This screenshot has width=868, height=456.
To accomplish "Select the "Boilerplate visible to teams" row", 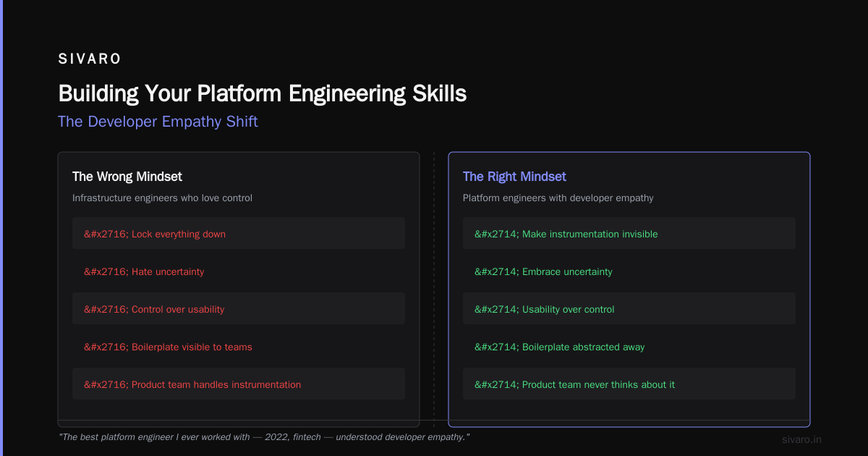I will (x=239, y=347).
